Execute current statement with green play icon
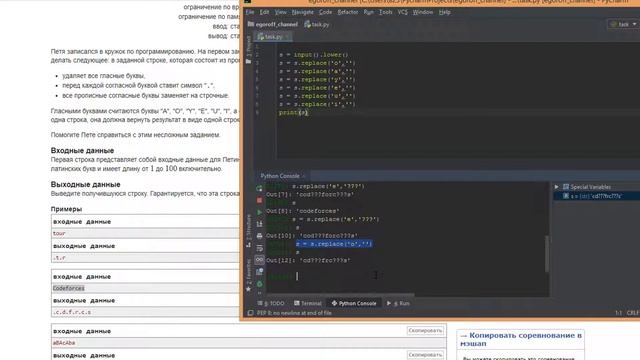This screenshot has width=640, height=360. point(259,212)
